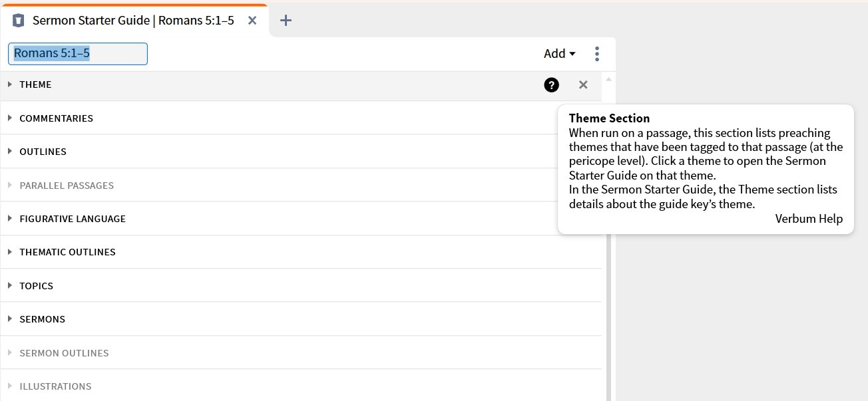Expand the Theme section triangle
This screenshot has height=401, width=868.
point(10,84)
